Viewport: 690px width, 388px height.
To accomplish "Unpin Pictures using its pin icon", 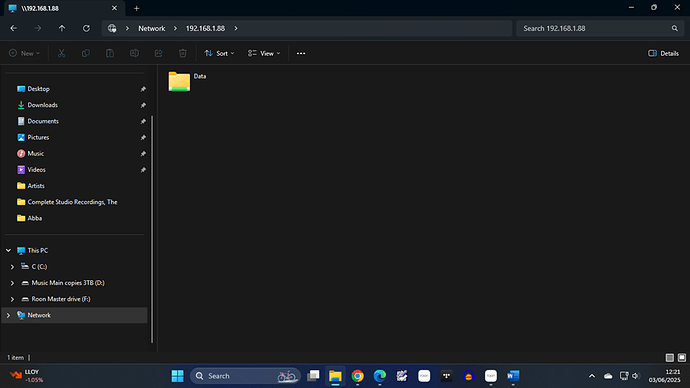I will point(143,138).
